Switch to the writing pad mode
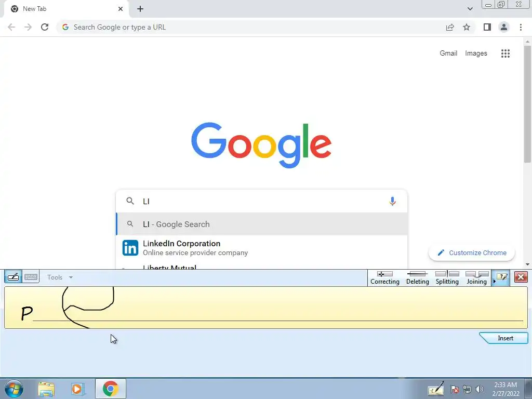The height and width of the screenshot is (399, 532). coord(13,277)
